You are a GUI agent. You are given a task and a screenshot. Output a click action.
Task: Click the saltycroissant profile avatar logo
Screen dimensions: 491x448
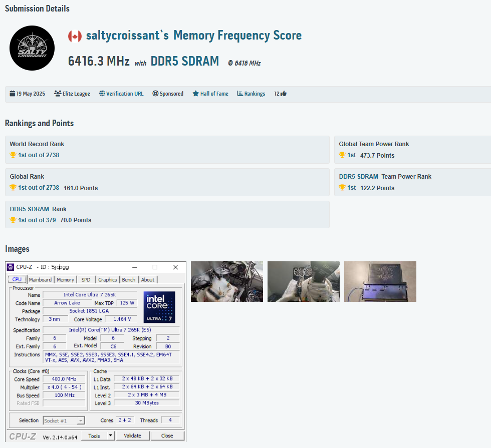pos(32,48)
